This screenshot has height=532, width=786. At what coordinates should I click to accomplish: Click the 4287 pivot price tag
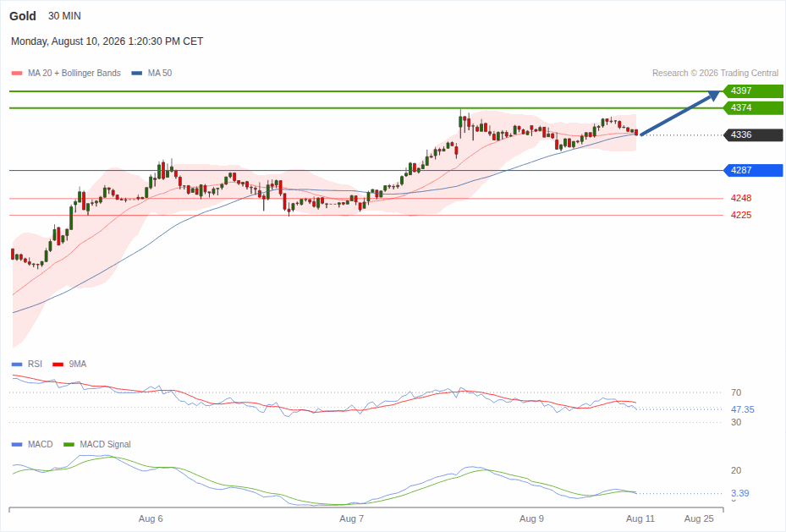pyautogui.click(x=753, y=170)
